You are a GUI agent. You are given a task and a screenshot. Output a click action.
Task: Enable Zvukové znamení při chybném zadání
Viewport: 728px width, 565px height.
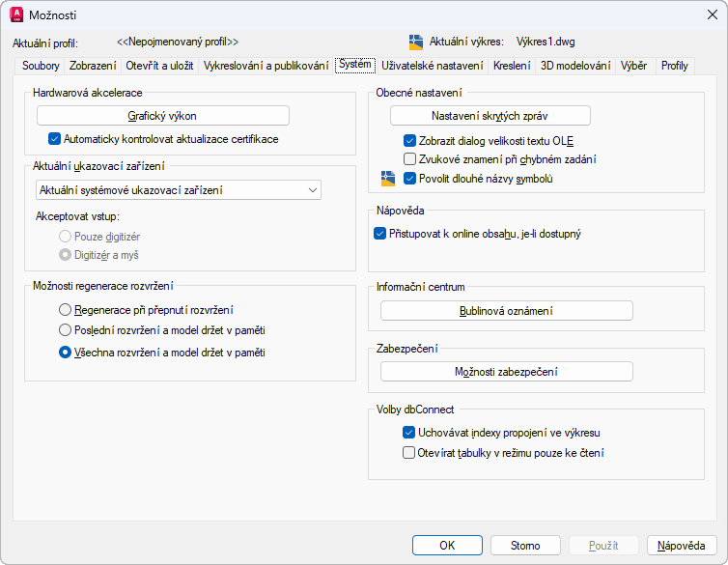point(409,159)
